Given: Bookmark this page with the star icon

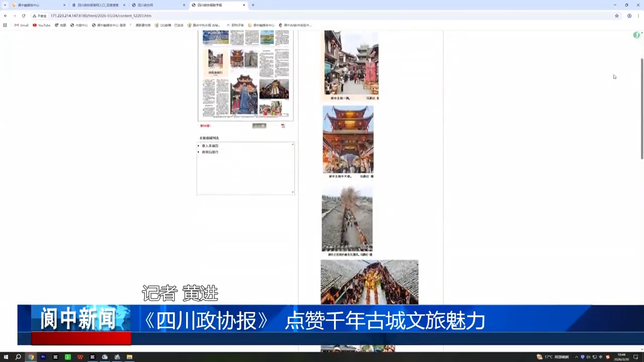Looking at the screenshot, I should (617, 16).
